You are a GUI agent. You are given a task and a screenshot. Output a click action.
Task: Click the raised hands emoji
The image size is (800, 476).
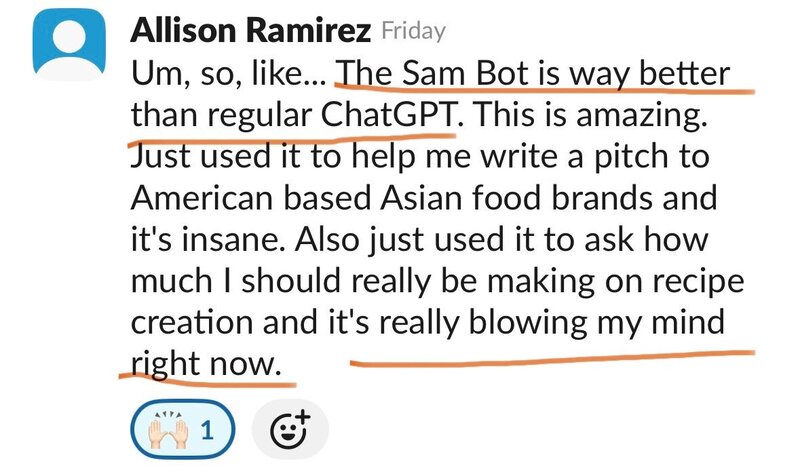[166, 430]
